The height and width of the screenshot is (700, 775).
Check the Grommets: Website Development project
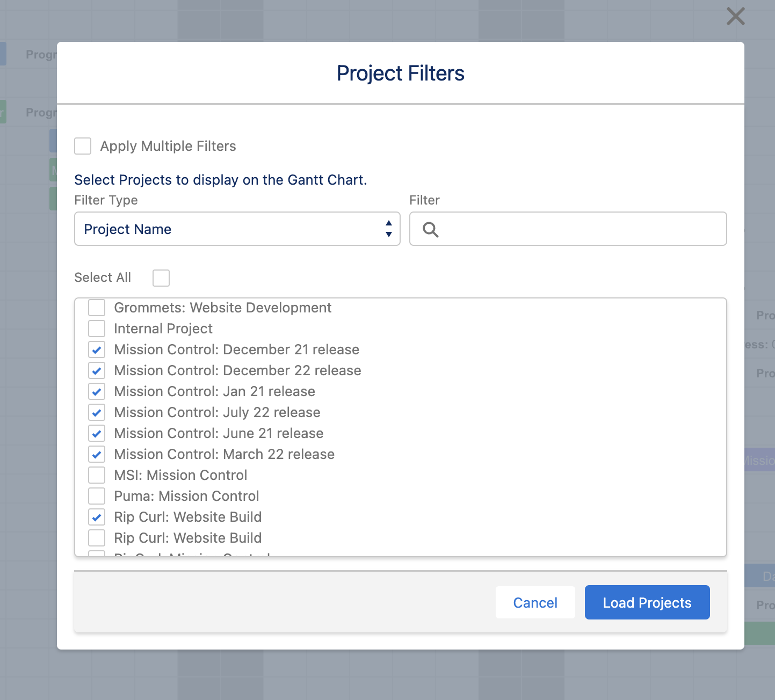tap(97, 307)
